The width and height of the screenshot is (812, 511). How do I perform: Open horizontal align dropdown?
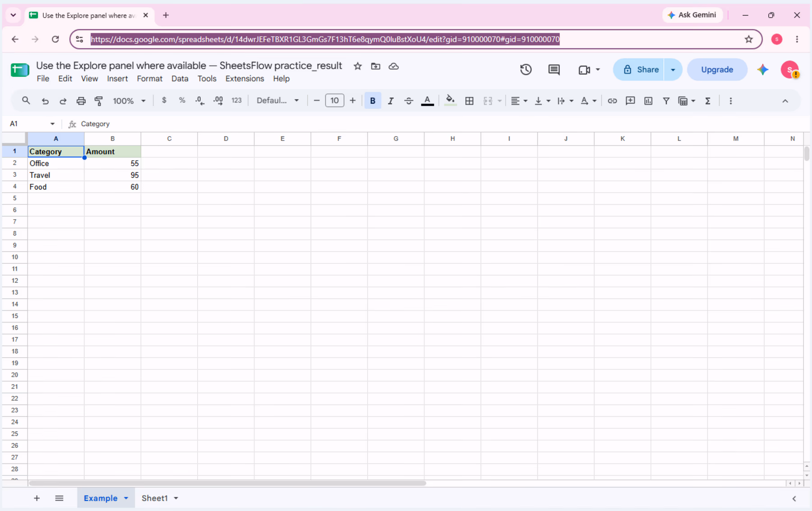coord(519,101)
